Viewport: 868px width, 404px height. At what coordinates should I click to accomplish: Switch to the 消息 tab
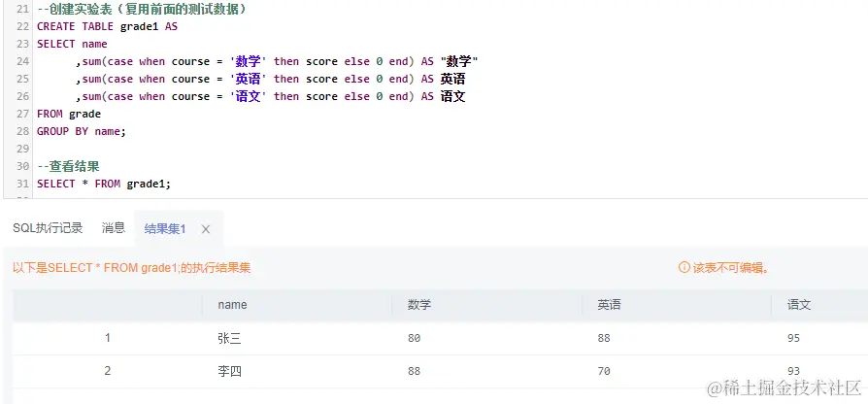coord(114,228)
